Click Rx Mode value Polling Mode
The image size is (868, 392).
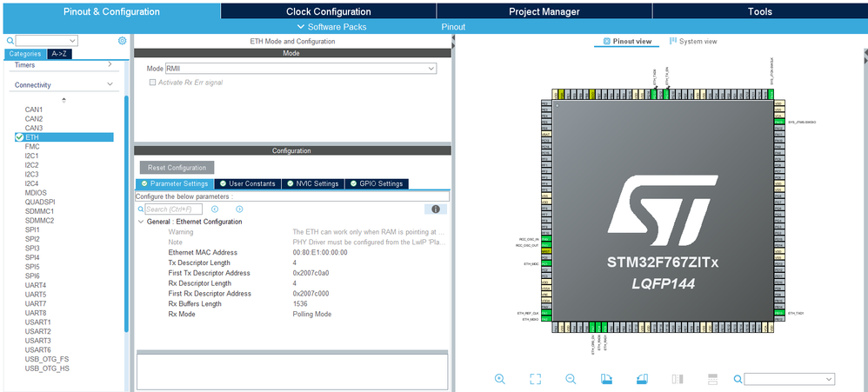click(x=312, y=314)
